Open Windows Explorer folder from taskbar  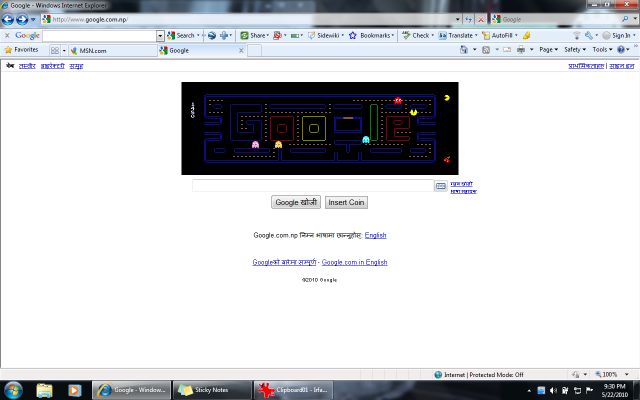tap(44, 390)
